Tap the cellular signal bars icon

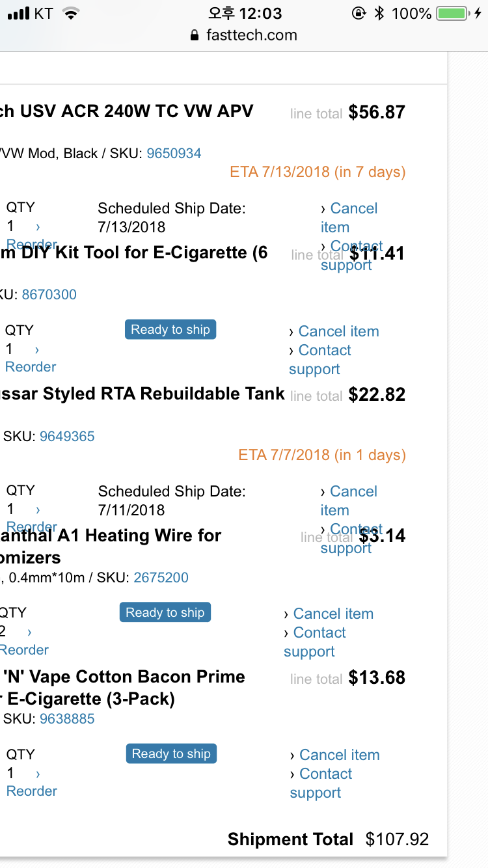19,13
